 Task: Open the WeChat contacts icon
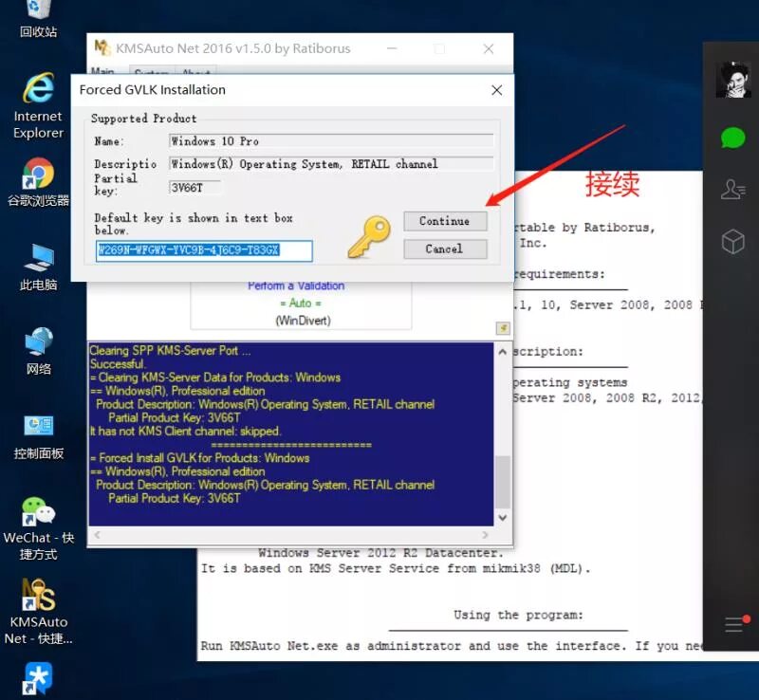click(732, 190)
